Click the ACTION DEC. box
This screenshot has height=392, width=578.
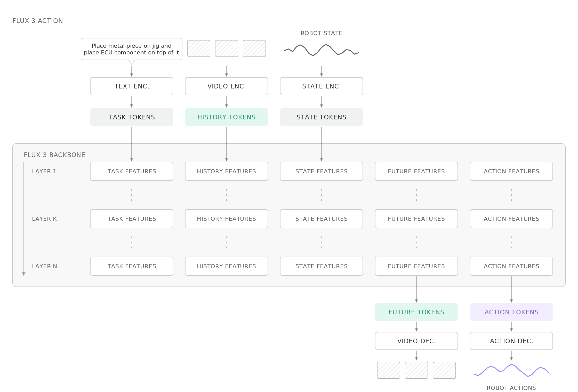point(511,341)
